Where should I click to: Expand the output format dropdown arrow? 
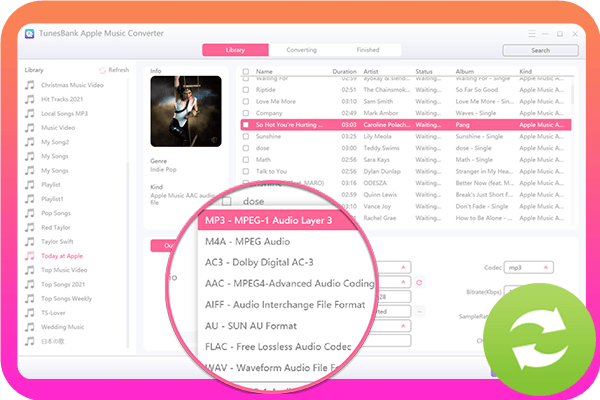click(x=403, y=267)
